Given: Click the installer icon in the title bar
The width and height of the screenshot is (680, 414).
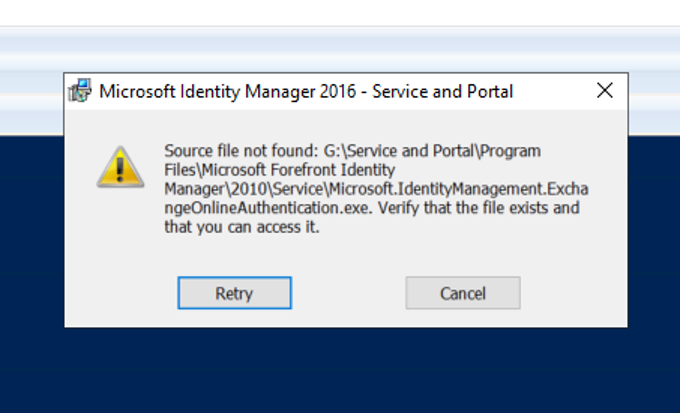Looking at the screenshot, I should click(x=80, y=90).
